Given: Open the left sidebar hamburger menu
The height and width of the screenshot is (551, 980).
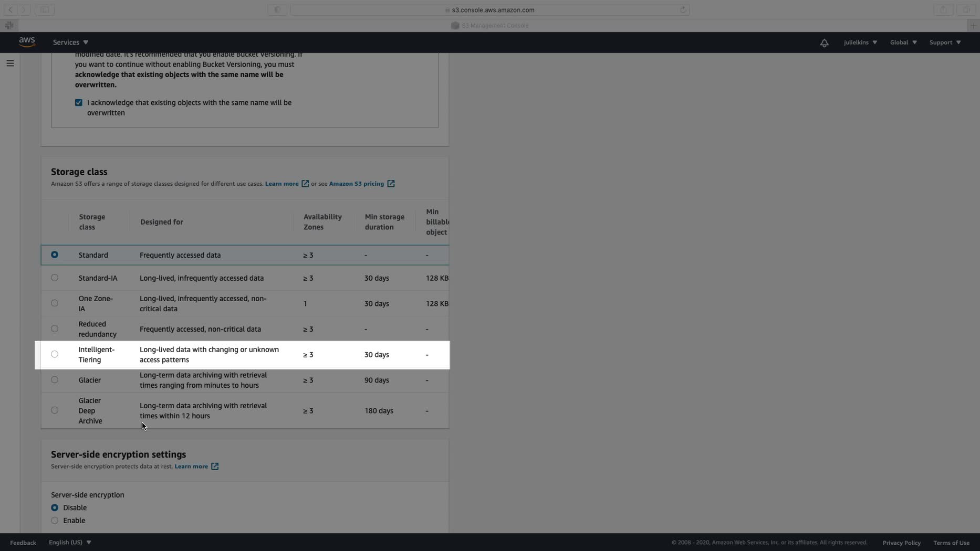Looking at the screenshot, I should pyautogui.click(x=10, y=63).
